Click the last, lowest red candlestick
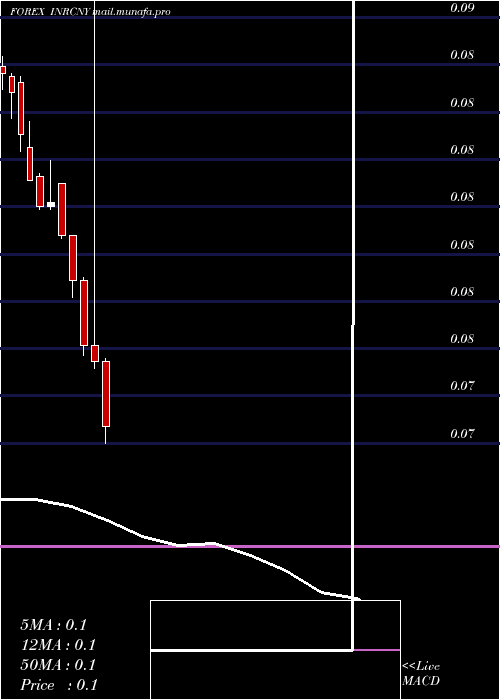This screenshot has height=700, width=500. coord(106,394)
